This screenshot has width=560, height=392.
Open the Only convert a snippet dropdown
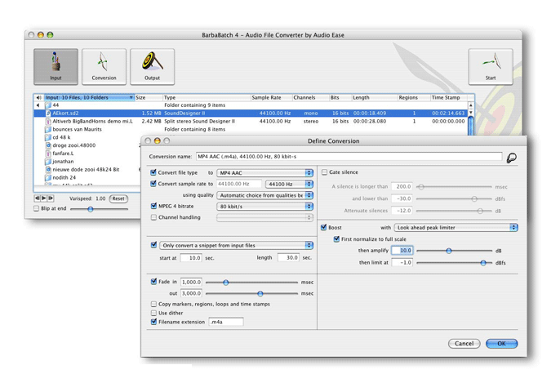[x=236, y=246]
